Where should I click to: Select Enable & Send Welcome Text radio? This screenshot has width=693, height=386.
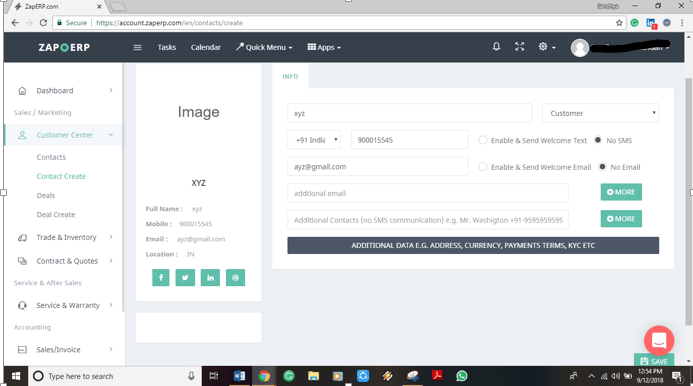click(x=483, y=140)
